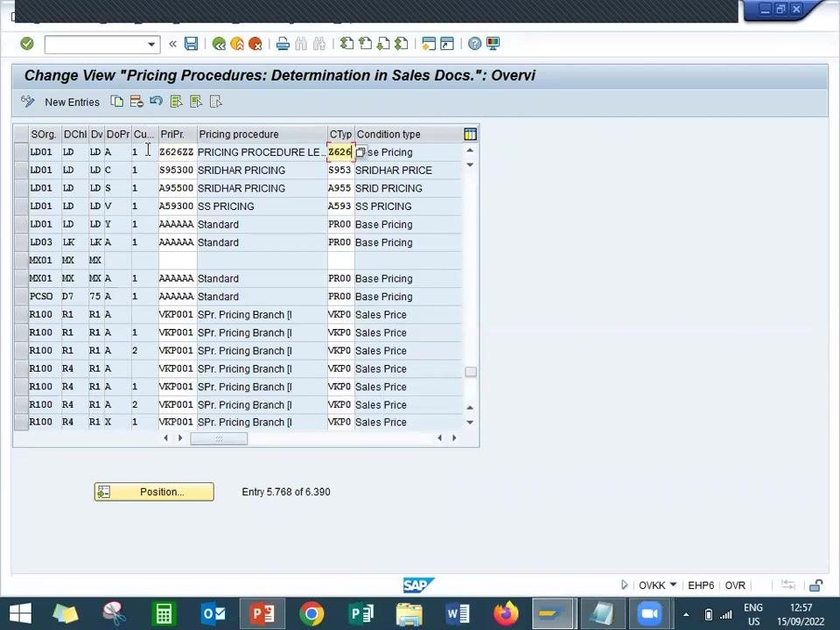Screen dimensions: 840x630
Task: Click the Deselect All icon
Action: (215, 101)
